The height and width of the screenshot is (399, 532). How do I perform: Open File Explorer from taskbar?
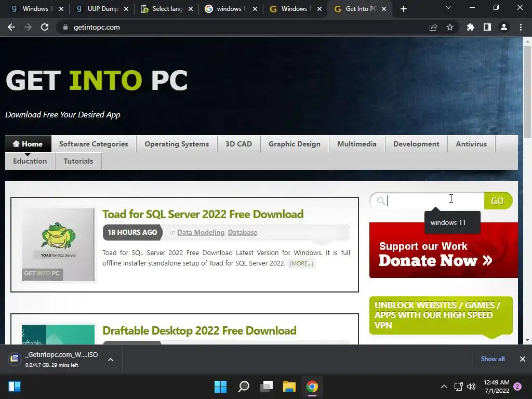[x=289, y=387]
